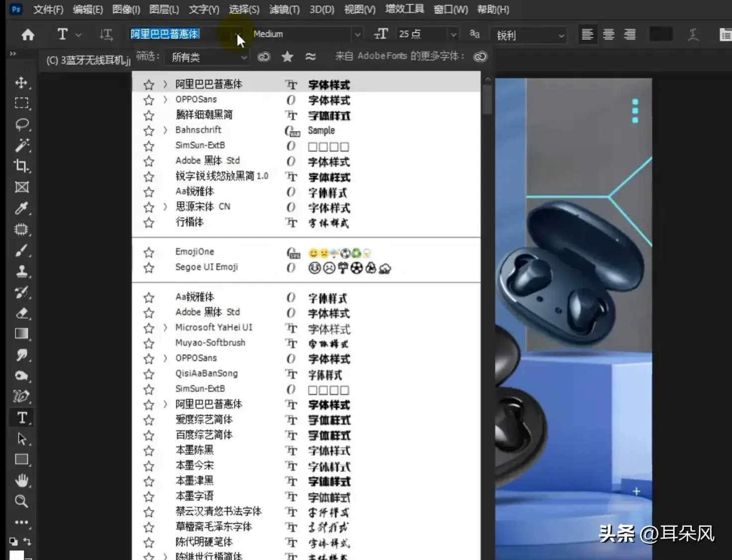
Task: Open the 视图(V) menu
Action: tap(360, 9)
